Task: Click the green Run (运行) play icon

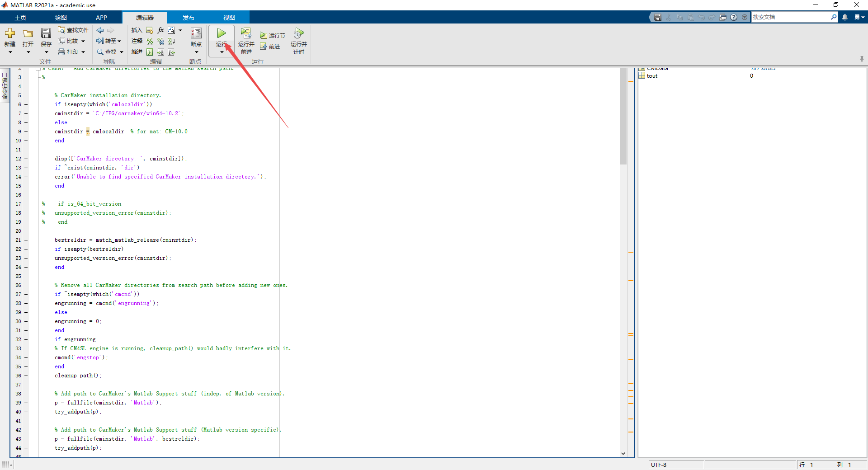Action: click(222, 33)
